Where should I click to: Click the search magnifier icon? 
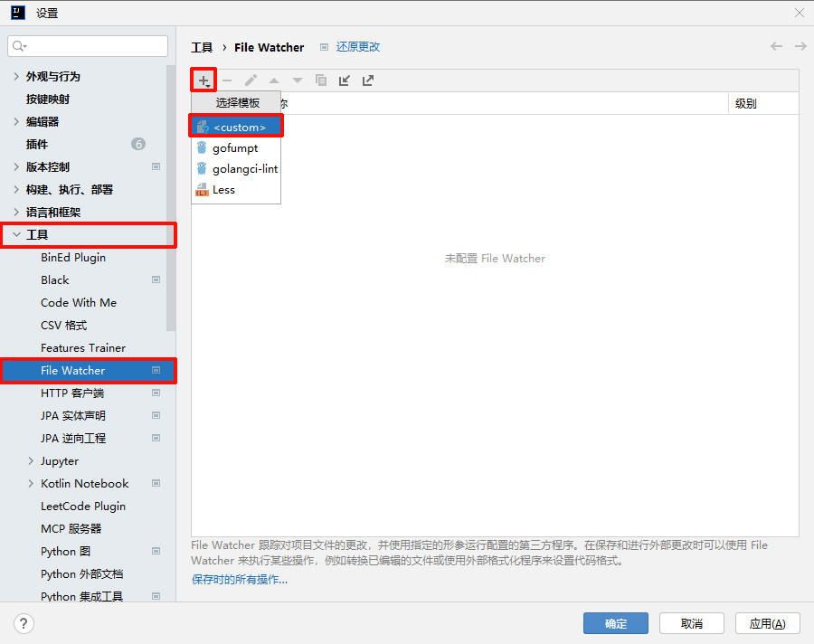pyautogui.click(x=19, y=46)
